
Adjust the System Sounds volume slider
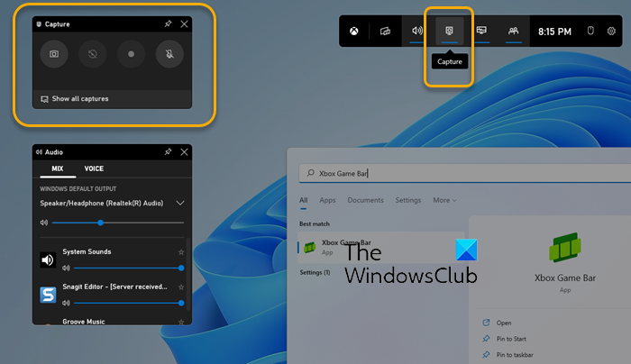[129, 268]
